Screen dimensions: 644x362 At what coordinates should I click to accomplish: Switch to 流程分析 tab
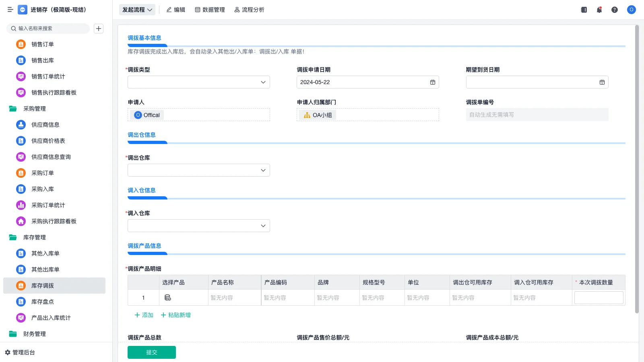[x=249, y=10]
